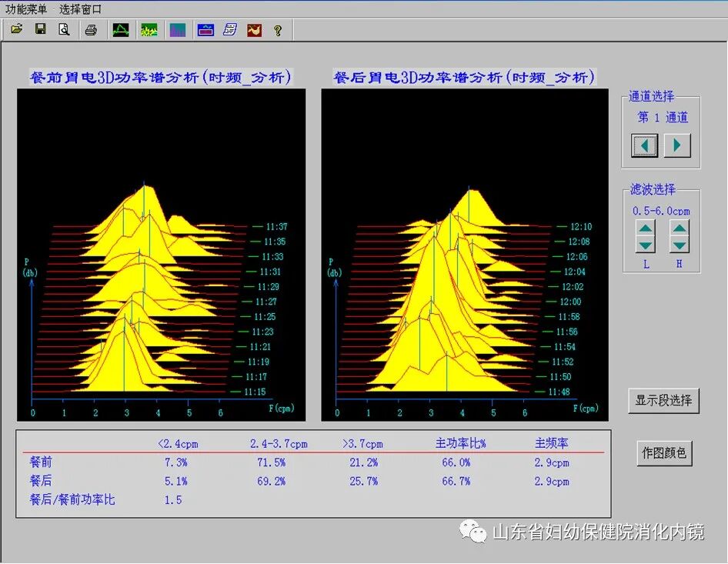Select the 12:10 time label in post-meal plot
728x564 pixels.
coord(581,226)
